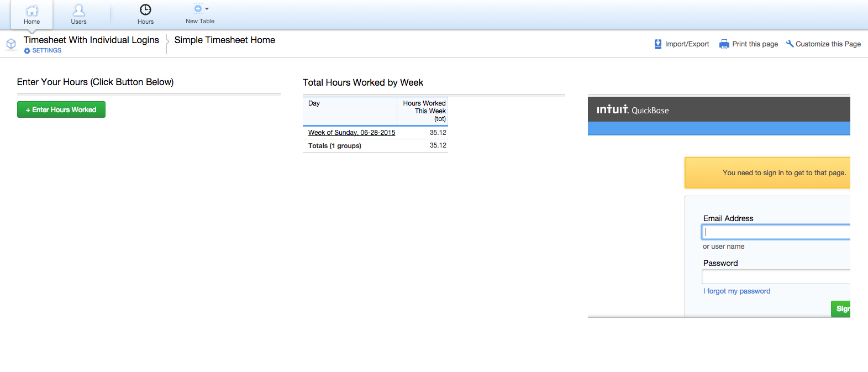Click the green Sign in button
Screen dimensions: 868x372
coord(840,308)
